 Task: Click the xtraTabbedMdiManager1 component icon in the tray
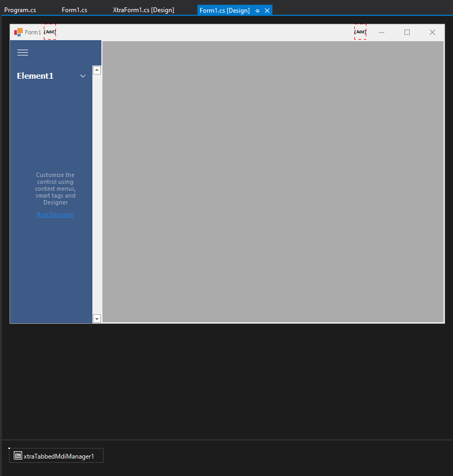17,455
